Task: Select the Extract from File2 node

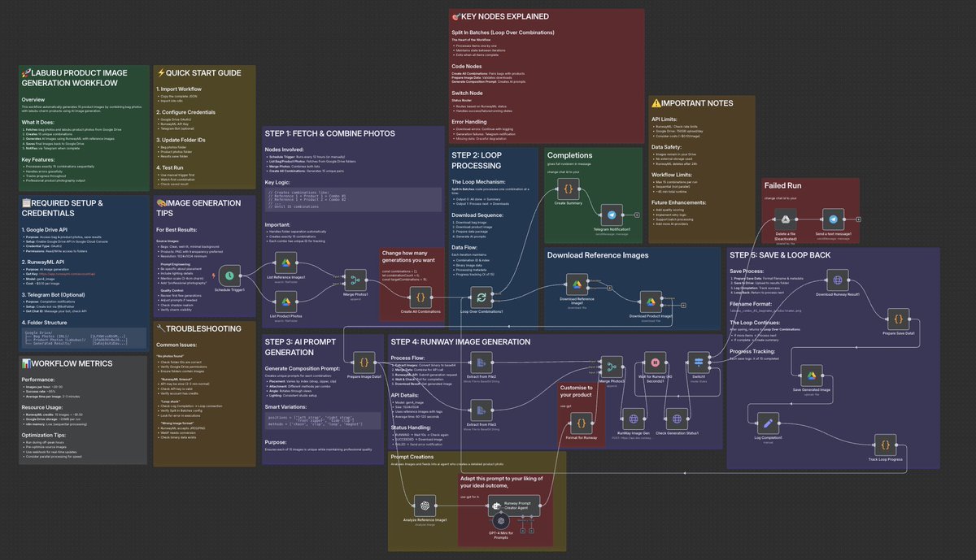Action: (x=483, y=362)
